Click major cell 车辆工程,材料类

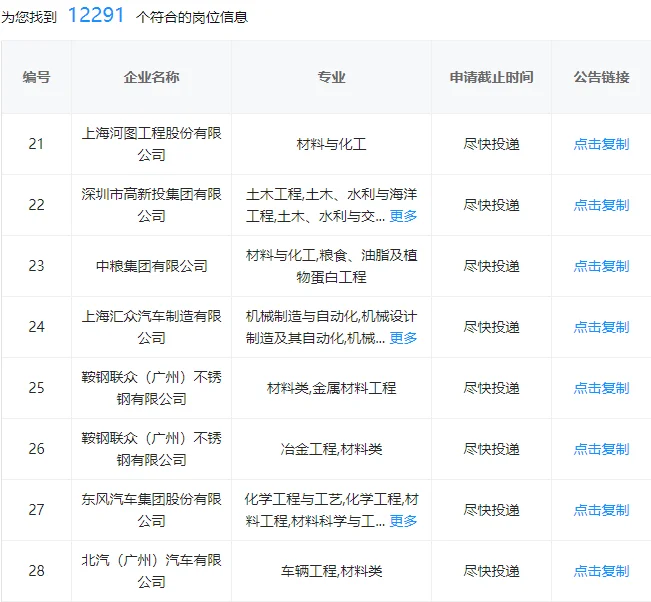(331, 571)
